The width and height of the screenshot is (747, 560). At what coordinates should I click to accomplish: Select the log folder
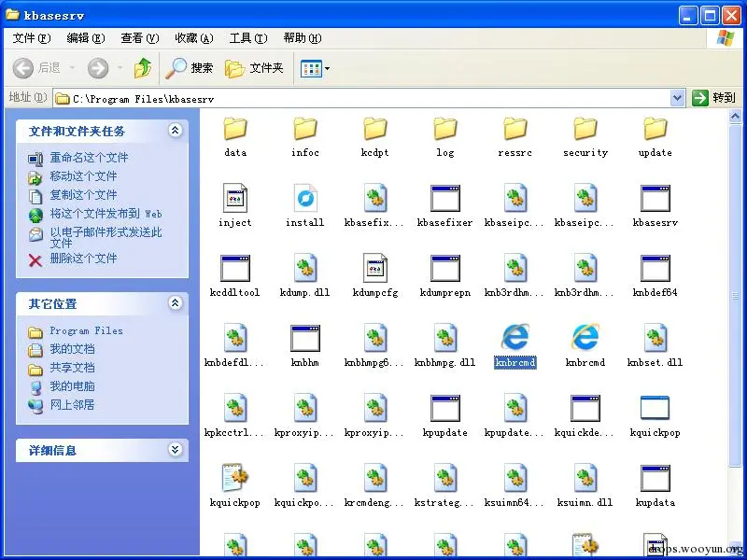[x=445, y=129]
